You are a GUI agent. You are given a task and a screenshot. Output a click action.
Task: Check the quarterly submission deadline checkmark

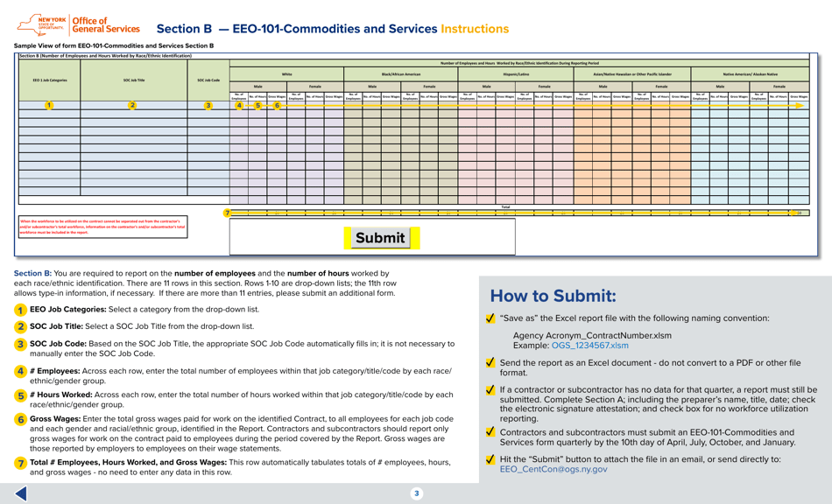point(489,430)
